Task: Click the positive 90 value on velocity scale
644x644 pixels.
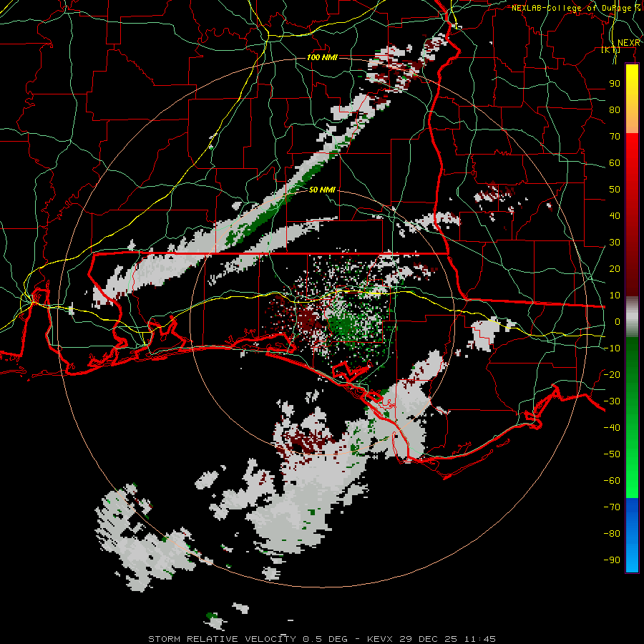Action: pyautogui.click(x=615, y=84)
